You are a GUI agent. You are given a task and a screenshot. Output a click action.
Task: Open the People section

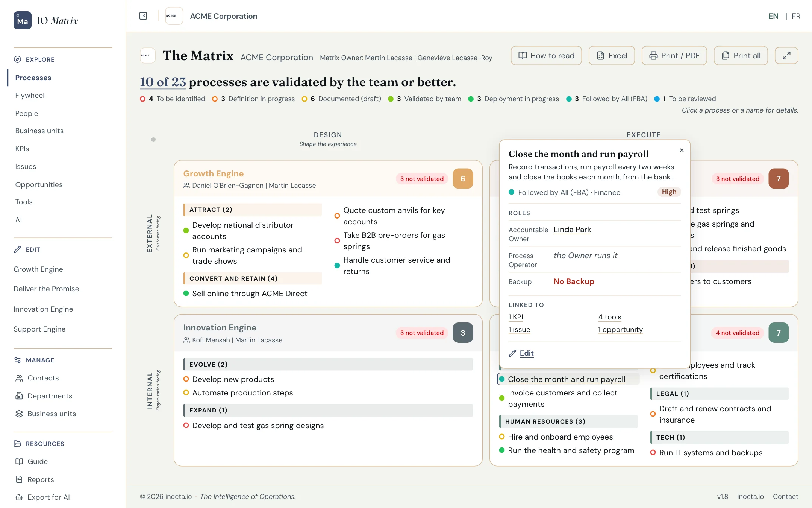[27, 113]
